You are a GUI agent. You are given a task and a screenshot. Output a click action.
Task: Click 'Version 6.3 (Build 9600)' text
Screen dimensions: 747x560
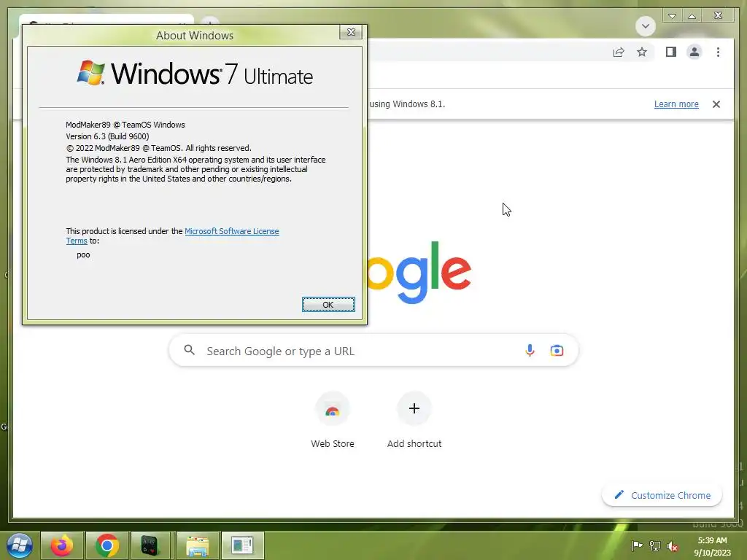(x=107, y=136)
